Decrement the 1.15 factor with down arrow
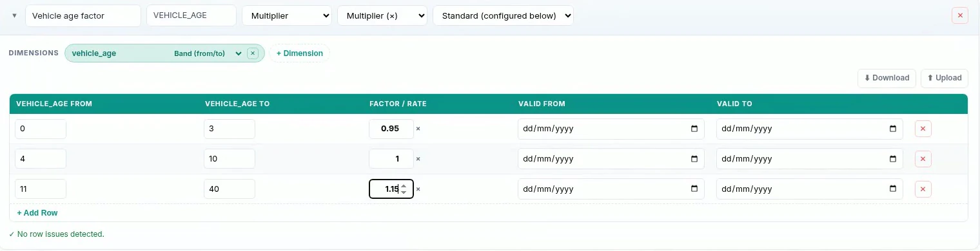980x251 pixels. click(x=404, y=192)
